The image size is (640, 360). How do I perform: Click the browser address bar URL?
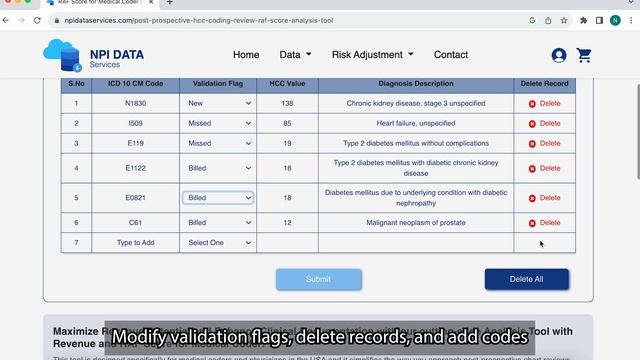coord(199,20)
